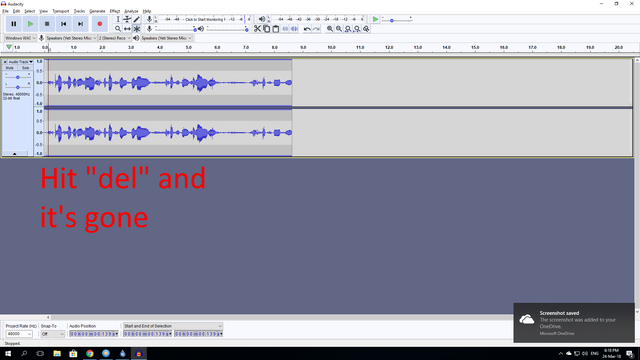640x360 pixels.
Task: Zoom in on the timeline
Action: coord(330,29)
